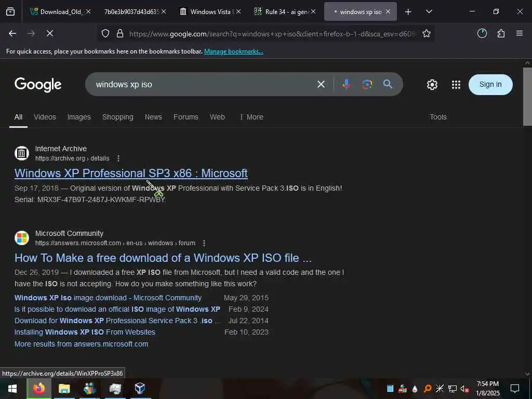
Task: Open Download for Windows XP Professional SP3 sublink
Action: [117, 321]
